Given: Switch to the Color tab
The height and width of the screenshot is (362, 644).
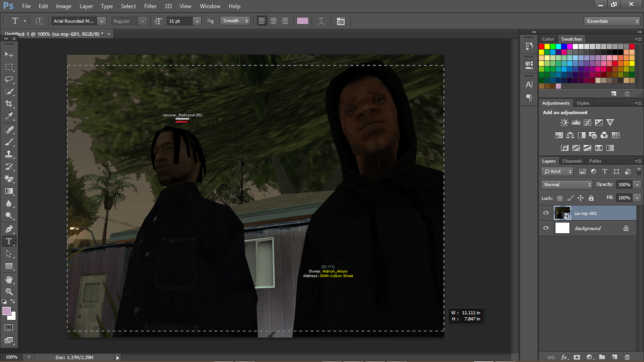Looking at the screenshot, I should click(548, 39).
